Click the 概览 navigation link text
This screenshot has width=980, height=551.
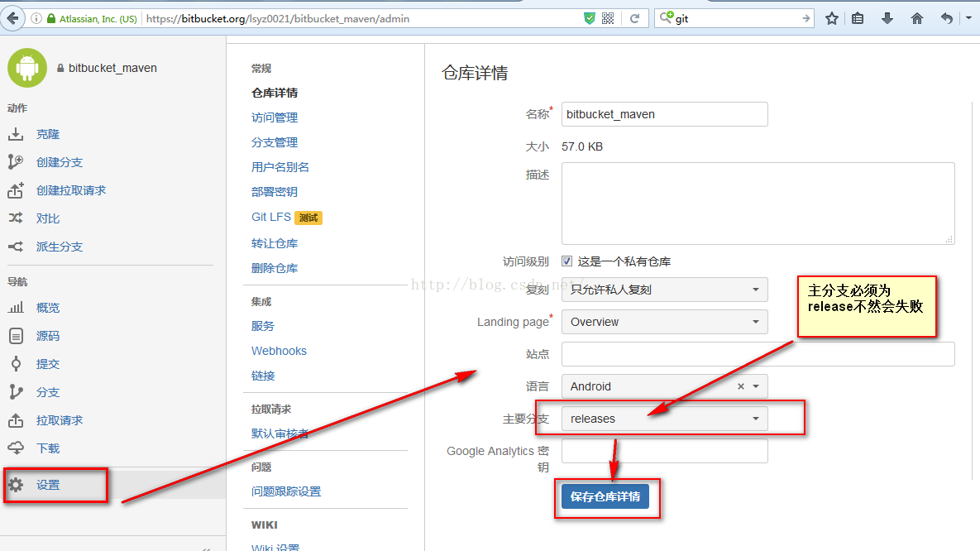pos(48,308)
